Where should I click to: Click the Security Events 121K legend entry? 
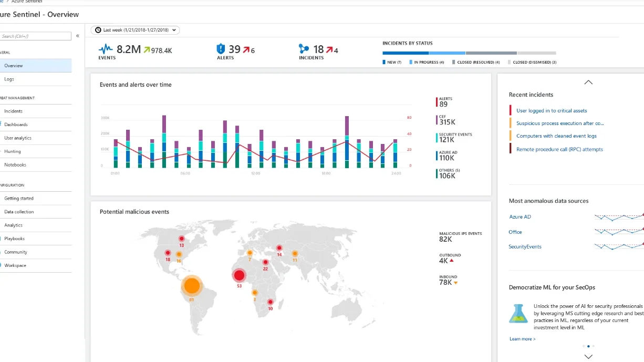click(454, 138)
